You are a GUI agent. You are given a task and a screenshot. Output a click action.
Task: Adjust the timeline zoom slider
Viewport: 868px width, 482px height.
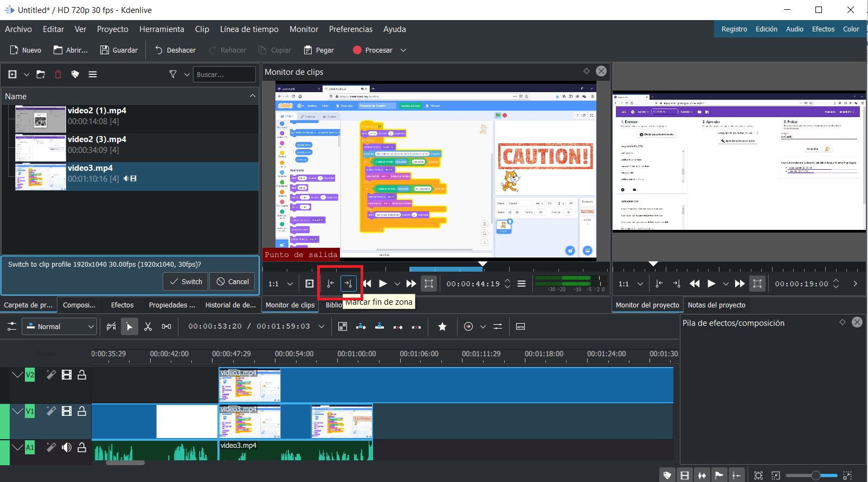tap(812, 475)
